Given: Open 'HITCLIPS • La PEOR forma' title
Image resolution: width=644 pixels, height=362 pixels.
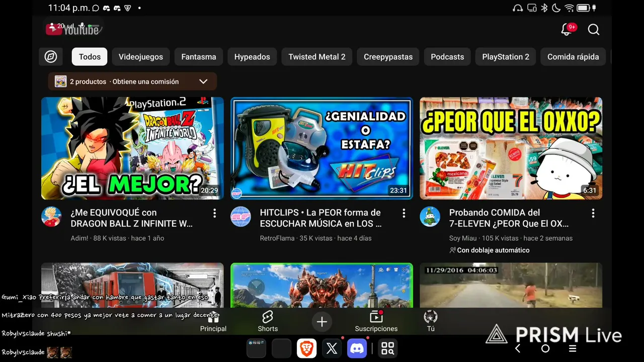Looking at the screenshot, I should click(321, 218).
